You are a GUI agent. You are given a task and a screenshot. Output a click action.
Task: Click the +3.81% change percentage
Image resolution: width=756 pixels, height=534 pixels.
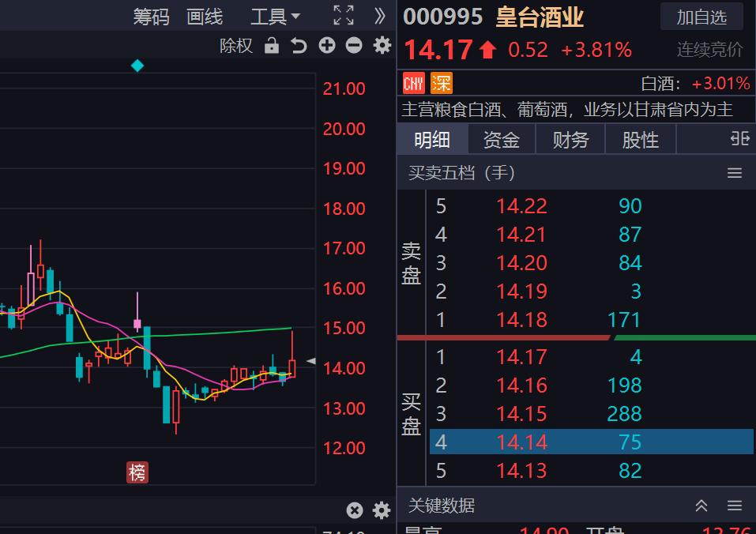[596, 50]
